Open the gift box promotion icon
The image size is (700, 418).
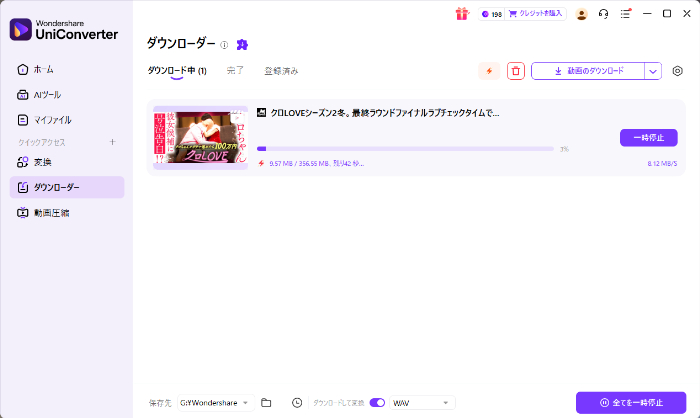coord(462,14)
